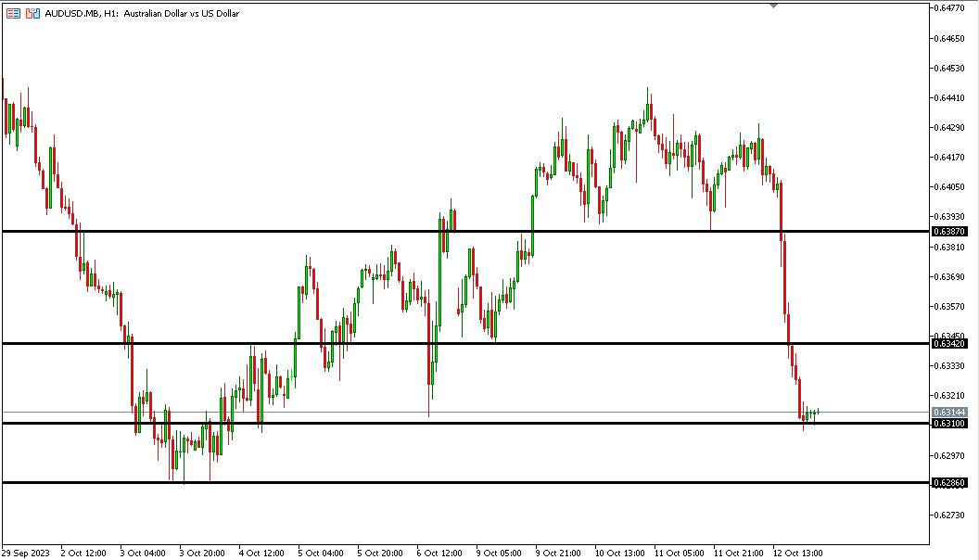
Task: Click the 0.64290 price scale value
Action: pyautogui.click(x=949, y=127)
